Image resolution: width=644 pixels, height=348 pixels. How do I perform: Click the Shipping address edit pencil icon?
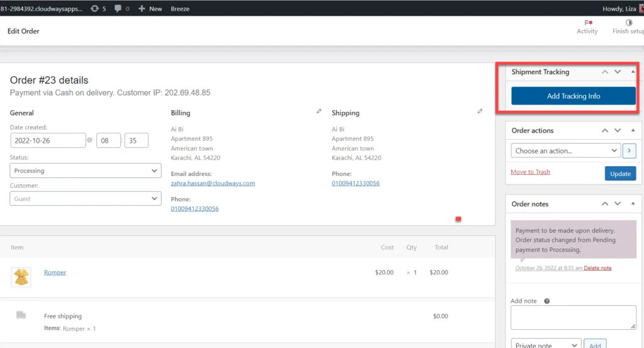[480, 111]
